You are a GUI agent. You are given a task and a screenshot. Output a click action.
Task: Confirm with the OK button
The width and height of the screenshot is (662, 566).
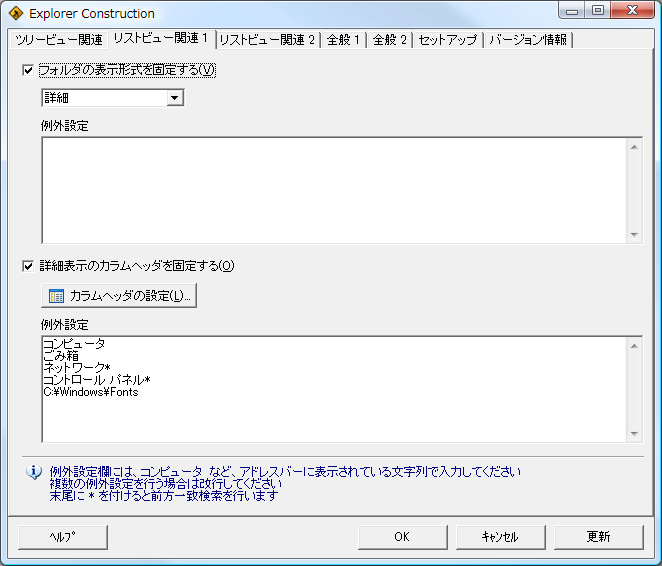(402, 537)
